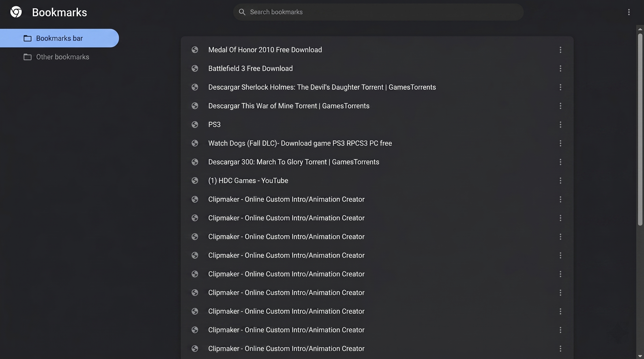Select "Medal Of Honor 2010 Free Download" bookmark
The image size is (644, 359).
click(265, 50)
